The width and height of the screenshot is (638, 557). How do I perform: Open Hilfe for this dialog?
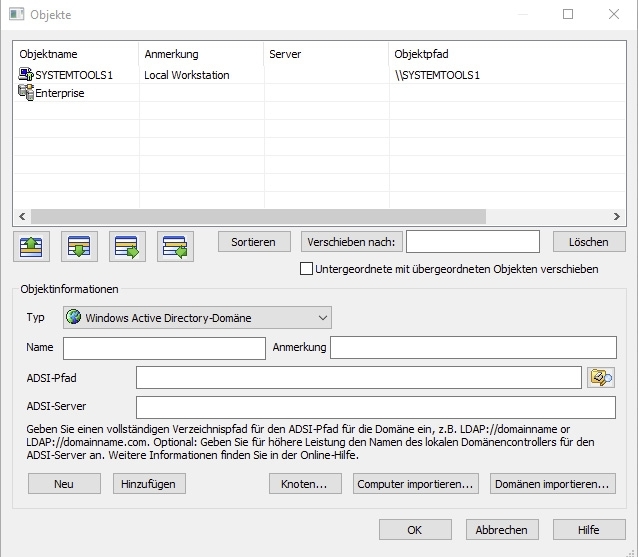click(x=589, y=530)
